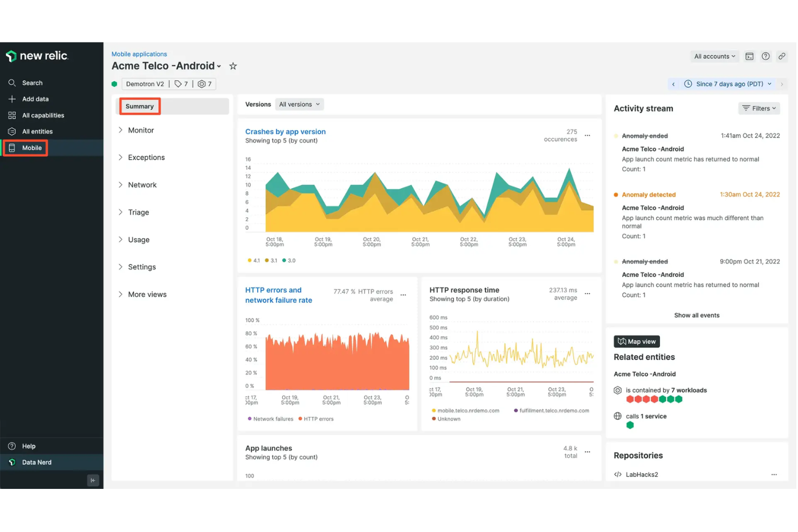Click Anomaly ended event from 9:00pm Oct 21

(645, 261)
